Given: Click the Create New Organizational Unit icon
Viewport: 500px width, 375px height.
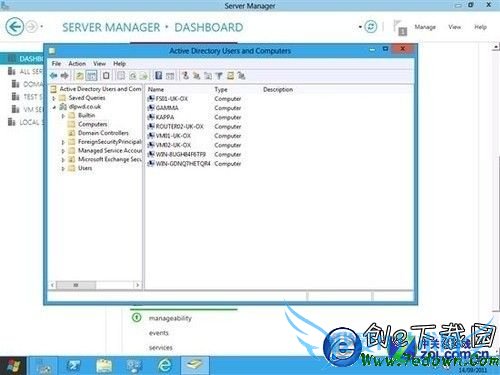Looking at the screenshot, I should click(208, 76).
